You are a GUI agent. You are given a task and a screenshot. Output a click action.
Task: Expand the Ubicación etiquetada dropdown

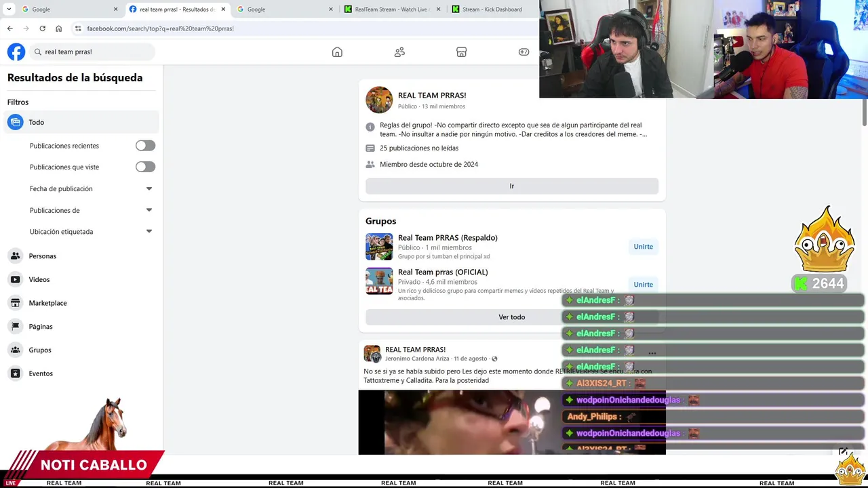click(149, 231)
